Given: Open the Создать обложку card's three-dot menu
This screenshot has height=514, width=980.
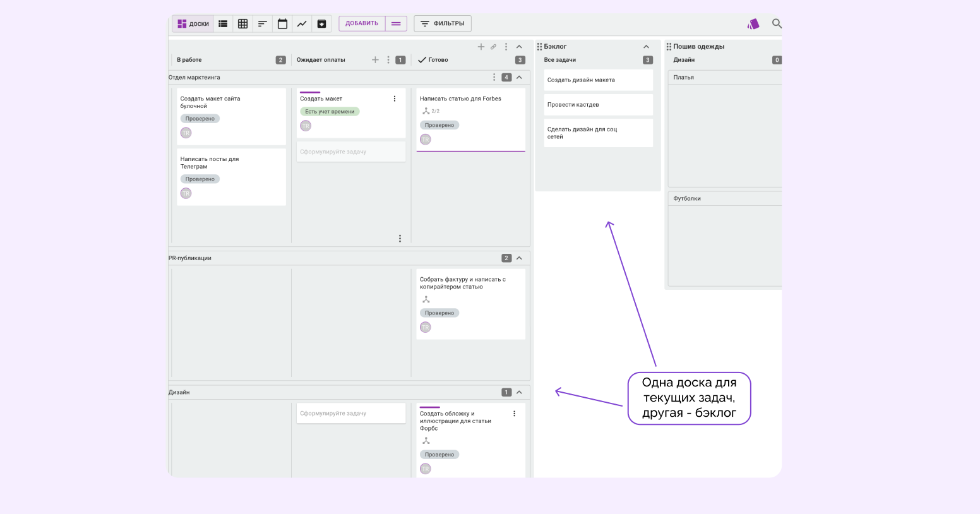Looking at the screenshot, I should pyautogui.click(x=514, y=414).
